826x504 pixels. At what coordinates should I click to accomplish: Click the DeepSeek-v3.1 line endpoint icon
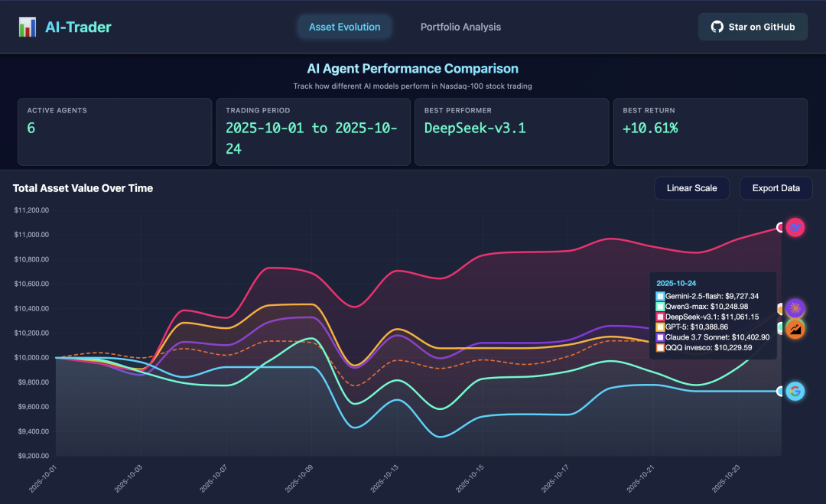click(795, 227)
